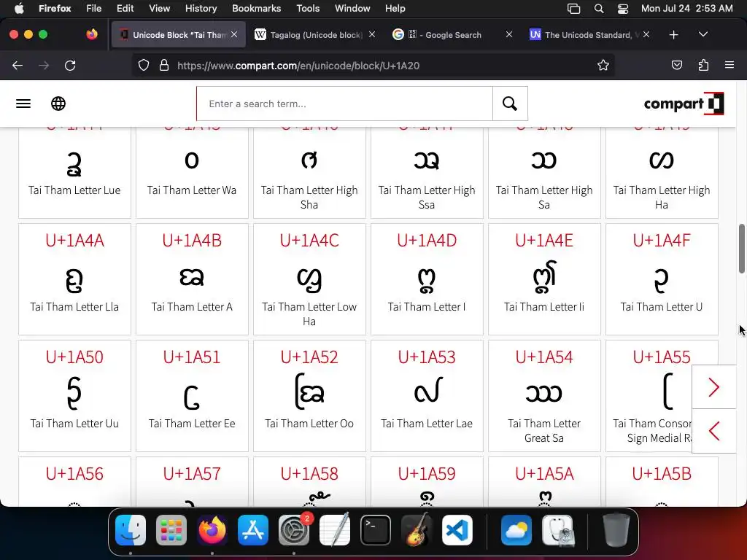
Task: Open the U+1A50 Tai Tham Letter Uu card
Action: [75, 396]
